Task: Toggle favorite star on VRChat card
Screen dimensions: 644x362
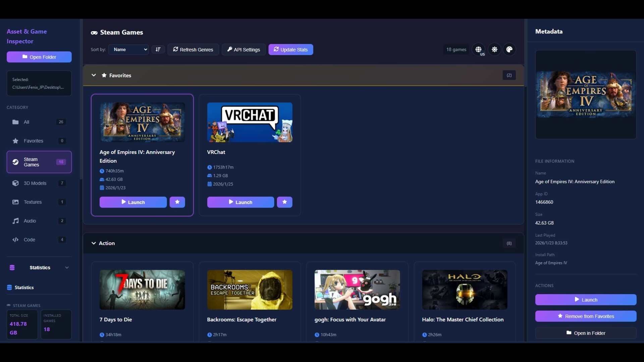Action: pos(284,202)
